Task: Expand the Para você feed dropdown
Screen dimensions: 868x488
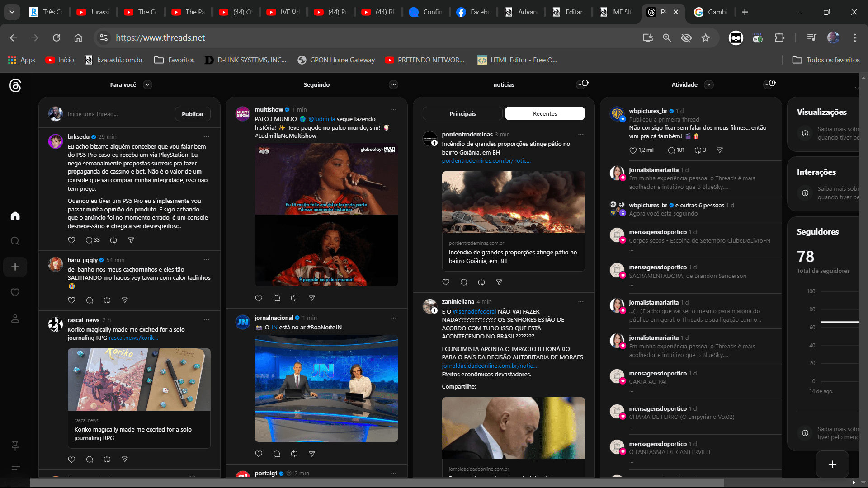Action: click(x=147, y=85)
